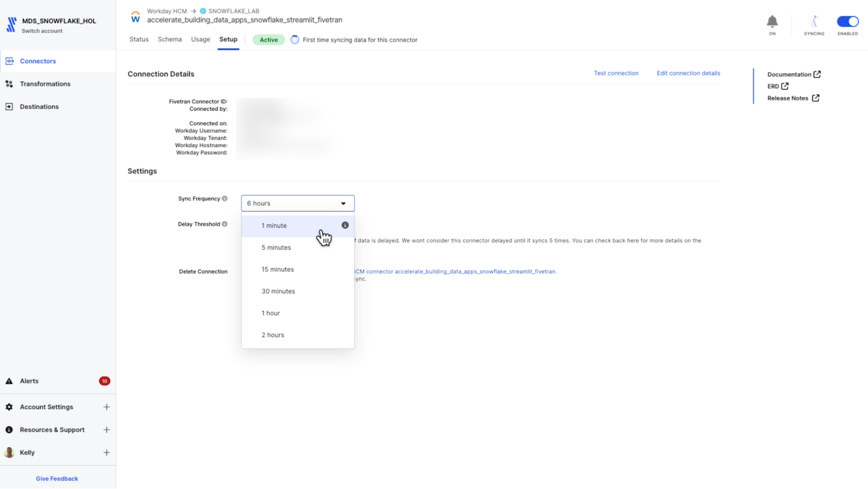Click the info icon beside 1 minute
The image size is (868, 489).
pyautogui.click(x=345, y=225)
